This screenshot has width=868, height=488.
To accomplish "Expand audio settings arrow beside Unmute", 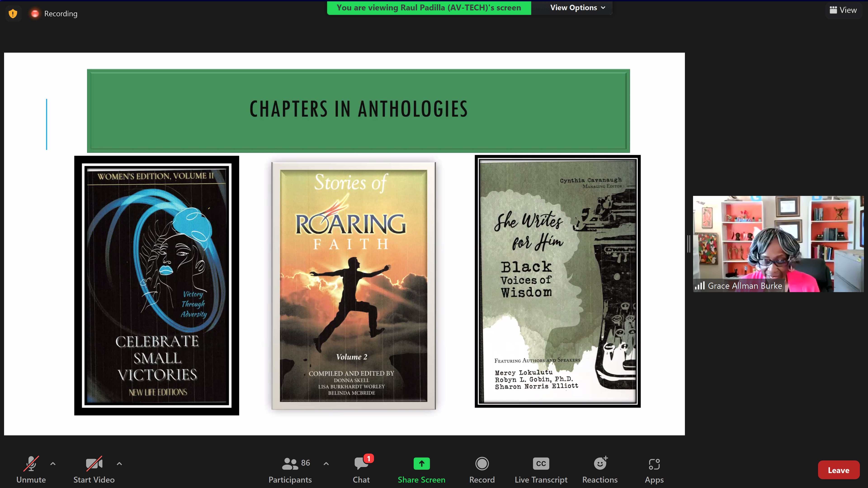I will [53, 463].
